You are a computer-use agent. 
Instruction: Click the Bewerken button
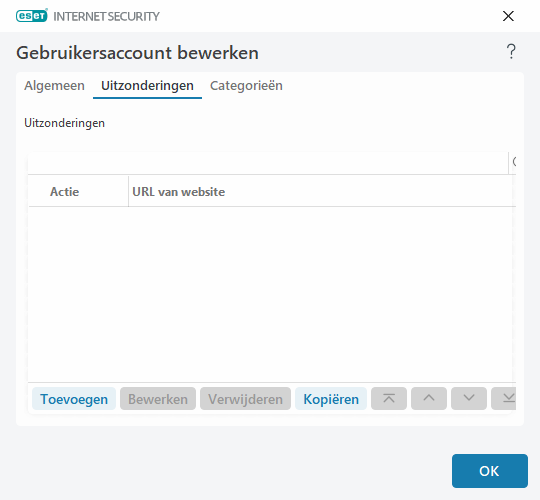(158, 399)
